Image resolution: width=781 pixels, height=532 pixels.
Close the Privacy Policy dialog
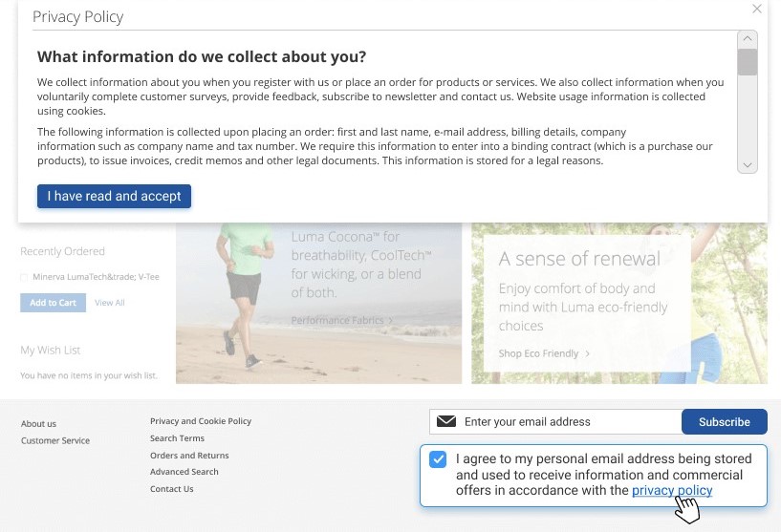pyautogui.click(x=757, y=10)
